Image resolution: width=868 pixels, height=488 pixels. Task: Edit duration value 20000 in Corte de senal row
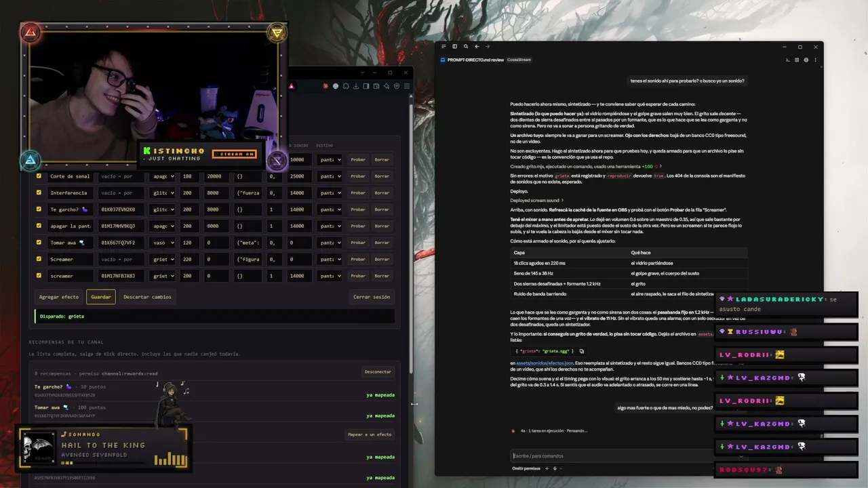pos(217,176)
